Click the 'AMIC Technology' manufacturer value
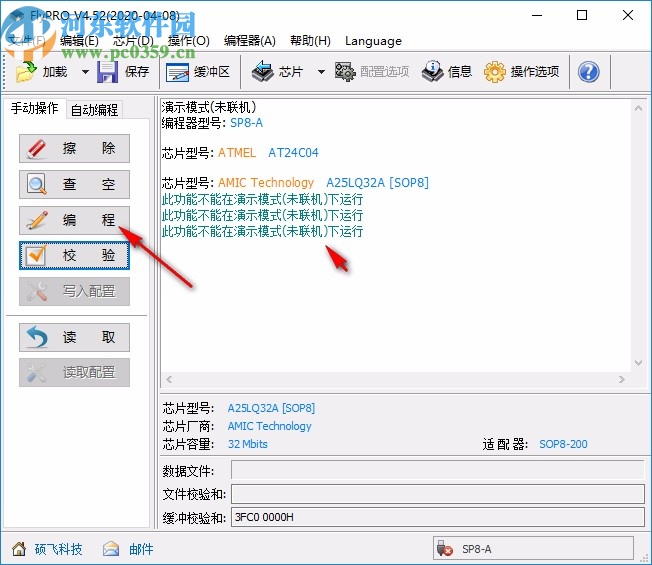The height and width of the screenshot is (565, 652). (x=269, y=426)
